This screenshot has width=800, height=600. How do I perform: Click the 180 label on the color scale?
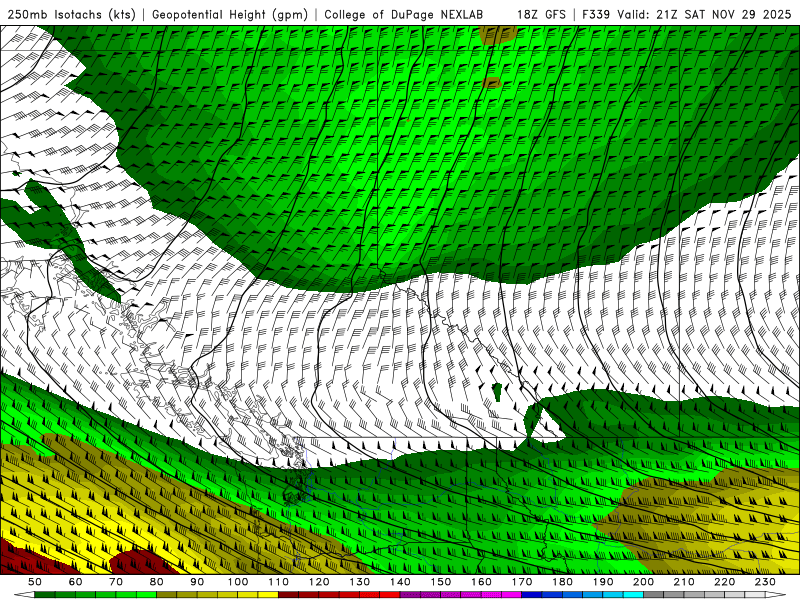click(x=562, y=582)
